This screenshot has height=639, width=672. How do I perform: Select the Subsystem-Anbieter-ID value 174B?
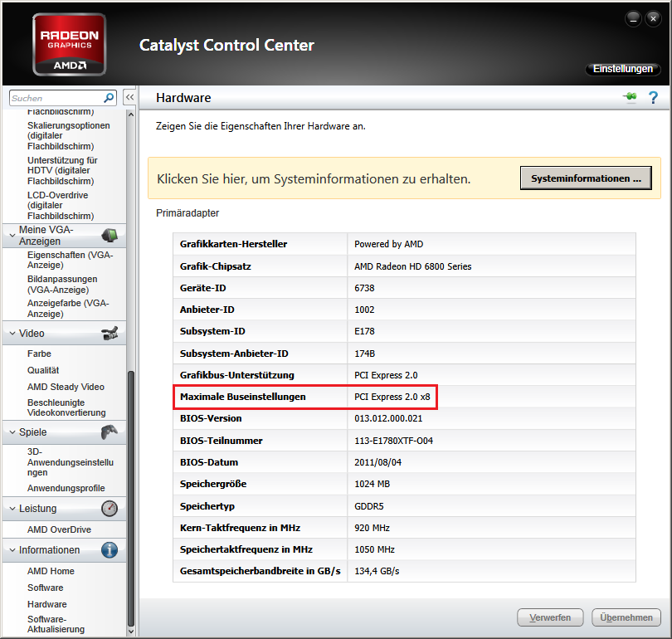pyautogui.click(x=364, y=354)
